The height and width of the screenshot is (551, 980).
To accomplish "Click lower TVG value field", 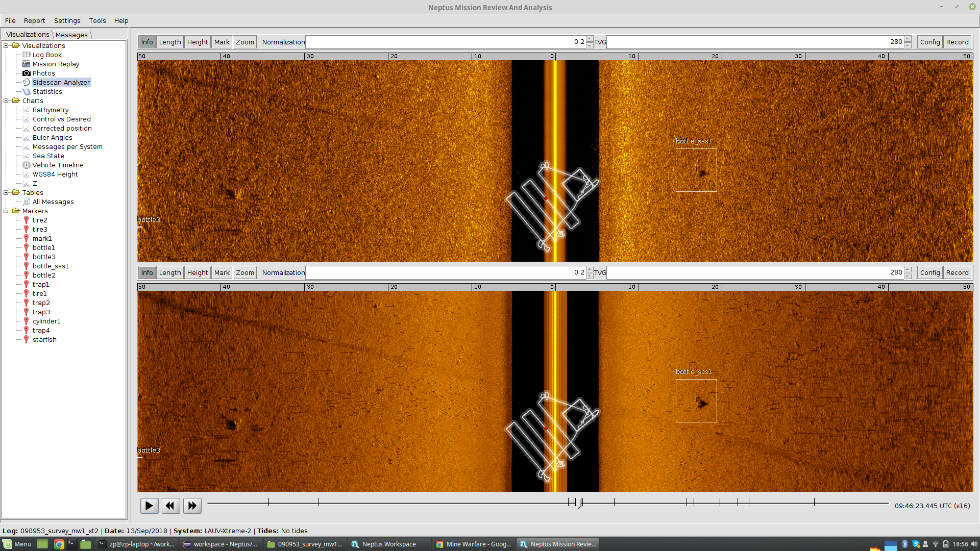I will click(755, 272).
